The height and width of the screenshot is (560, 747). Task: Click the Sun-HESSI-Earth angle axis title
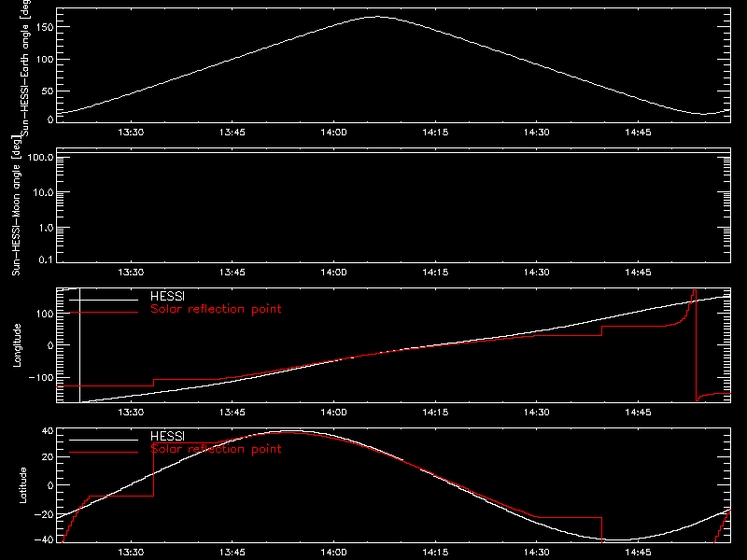pyautogui.click(x=25, y=67)
